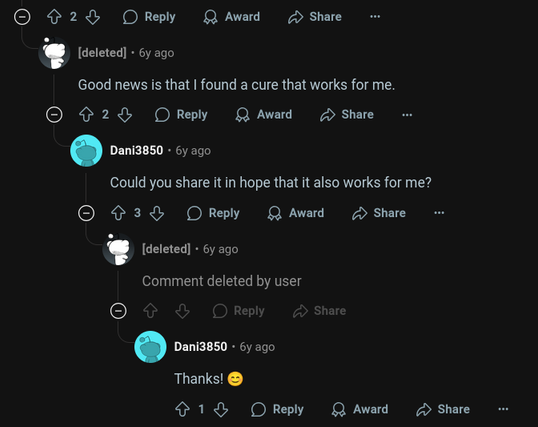Collapse the 'Comment deleted by user' thread
538x427 pixels.
pyautogui.click(x=118, y=311)
